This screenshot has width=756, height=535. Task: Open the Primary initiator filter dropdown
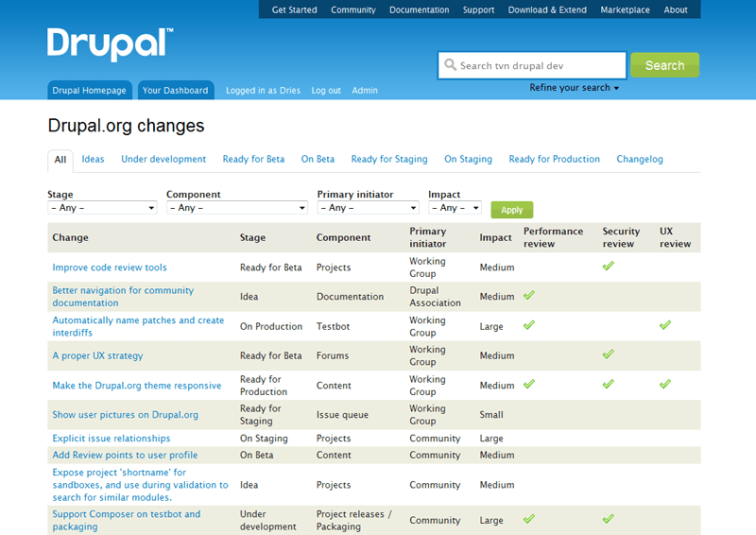coord(368,207)
